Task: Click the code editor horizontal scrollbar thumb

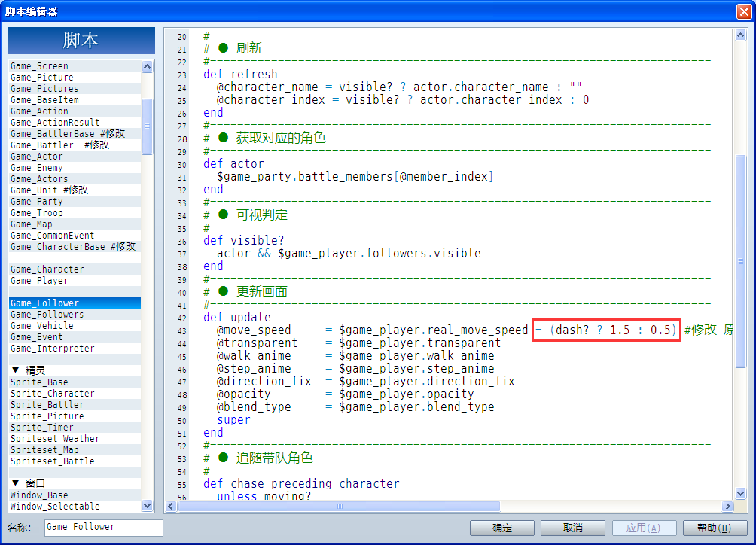Action: [340, 506]
